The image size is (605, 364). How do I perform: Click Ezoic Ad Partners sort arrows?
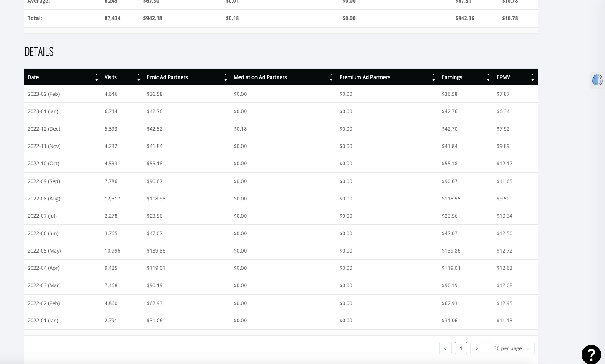pyautogui.click(x=225, y=77)
